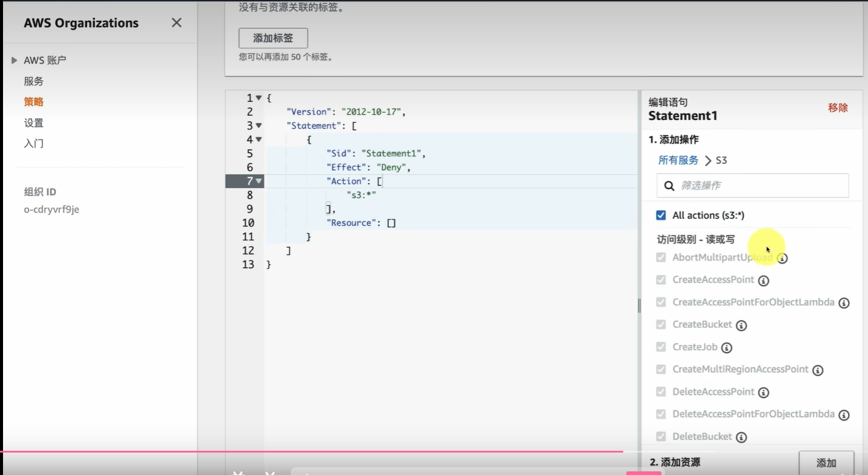Go back to 所有服务 breadcrumb
Screen dimensions: 868x475
coord(678,160)
